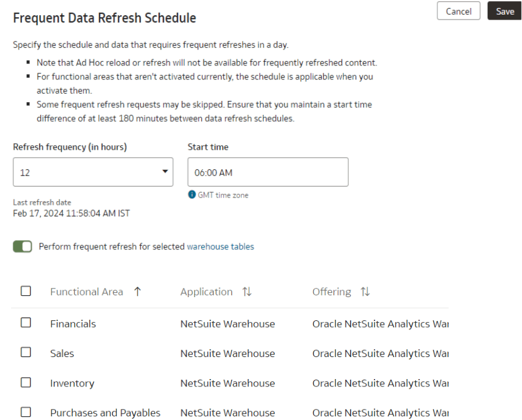The image size is (522, 420).
Task: Click the Offering column header
Action: [332, 292]
